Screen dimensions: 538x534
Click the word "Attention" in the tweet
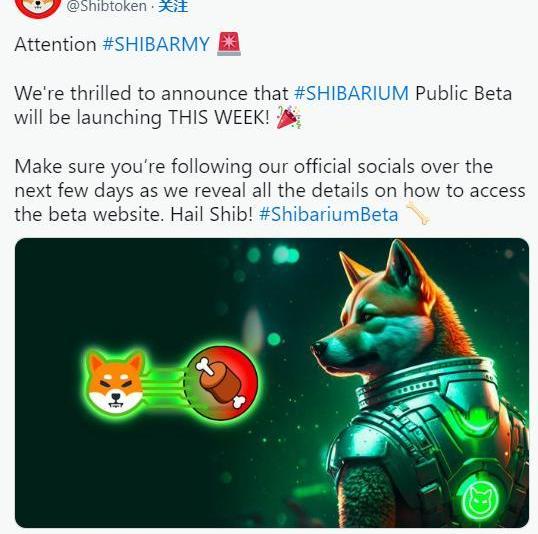click(55, 45)
